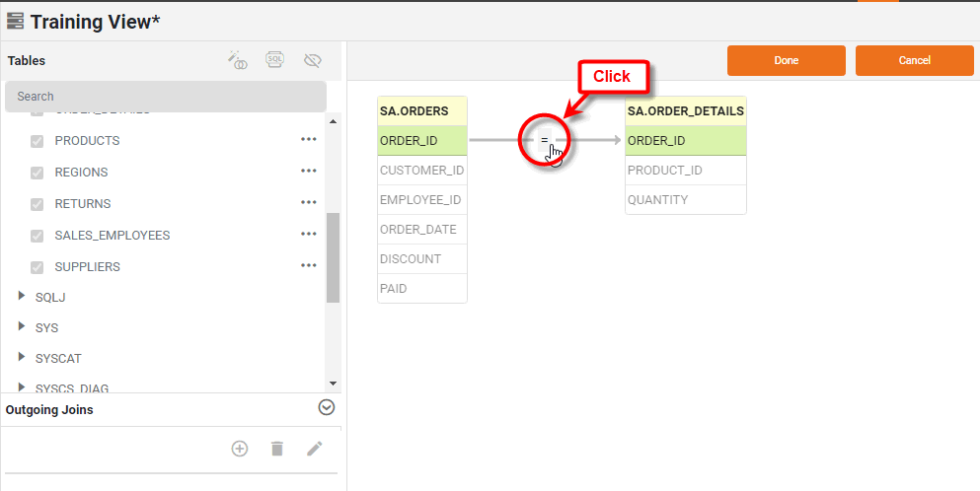
Task: Click the table Search input field
Action: pyautogui.click(x=165, y=97)
